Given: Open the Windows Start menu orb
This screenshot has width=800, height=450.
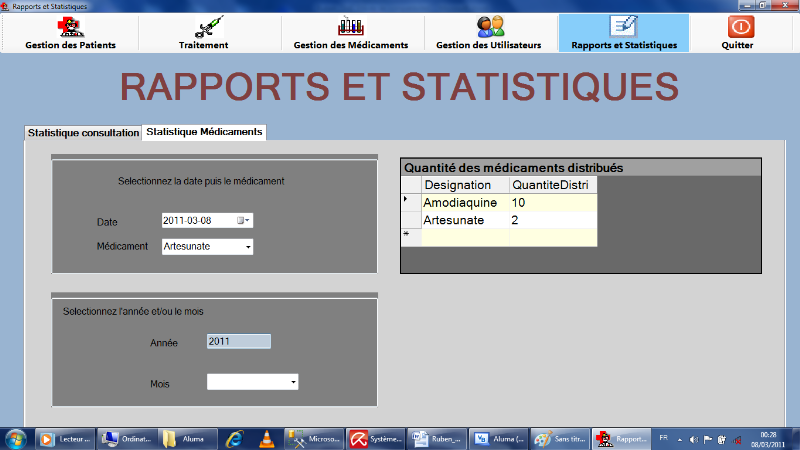Looking at the screenshot, I should 15,439.
